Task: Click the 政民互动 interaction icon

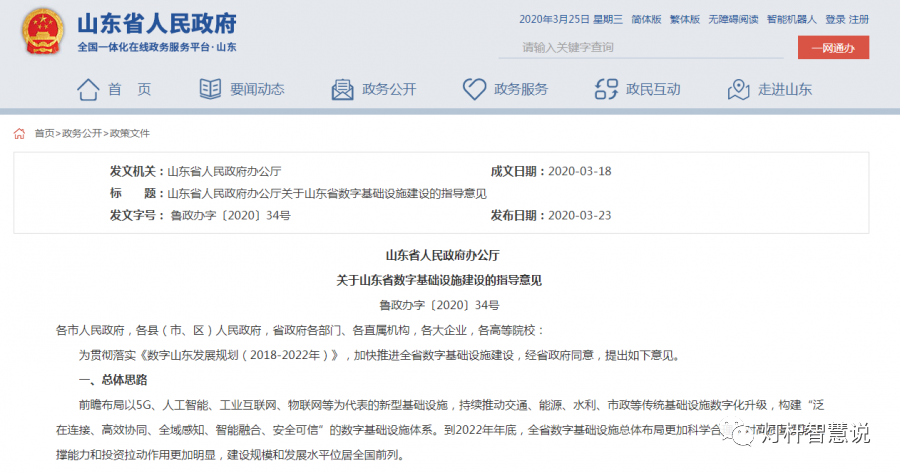Action: [605, 89]
